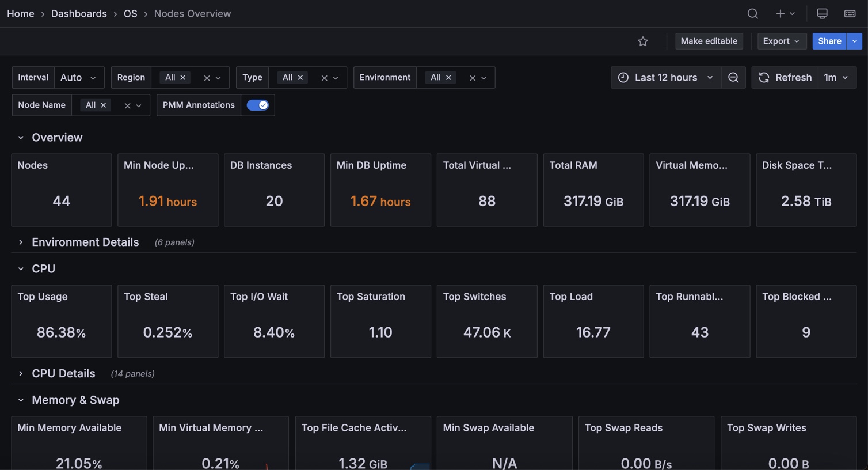Open the 1m refresh interval dropdown
This screenshot has width=868, height=470.
[836, 77]
